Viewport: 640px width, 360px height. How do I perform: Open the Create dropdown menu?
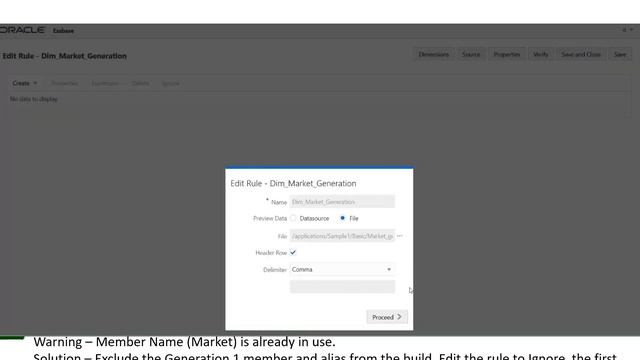click(x=24, y=83)
